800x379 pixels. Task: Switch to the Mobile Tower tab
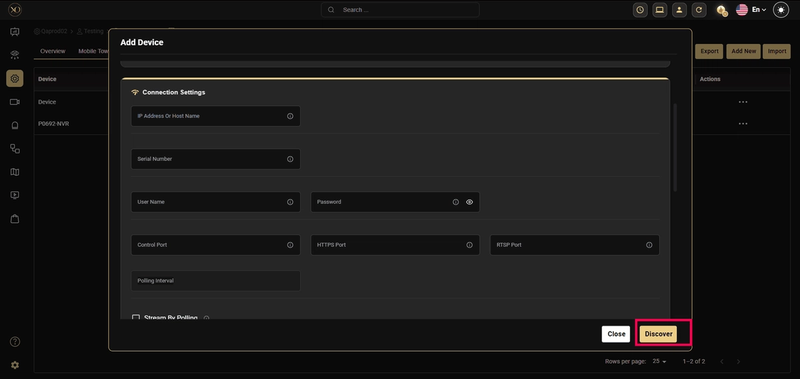93,51
